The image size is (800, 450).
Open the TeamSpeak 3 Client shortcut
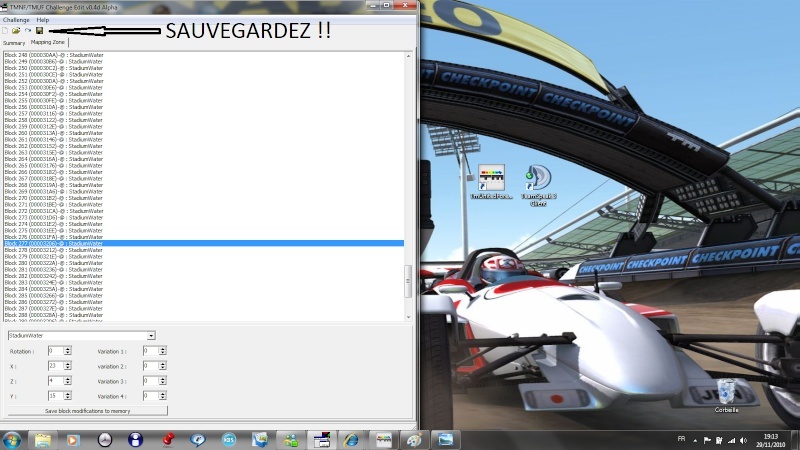538,185
